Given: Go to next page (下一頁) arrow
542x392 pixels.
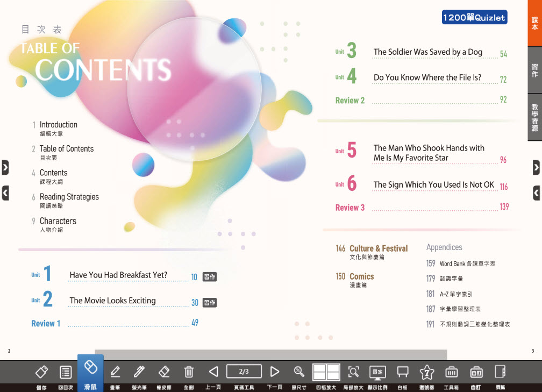Looking at the screenshot, I should pyautogui.click(x=275, y=372).
